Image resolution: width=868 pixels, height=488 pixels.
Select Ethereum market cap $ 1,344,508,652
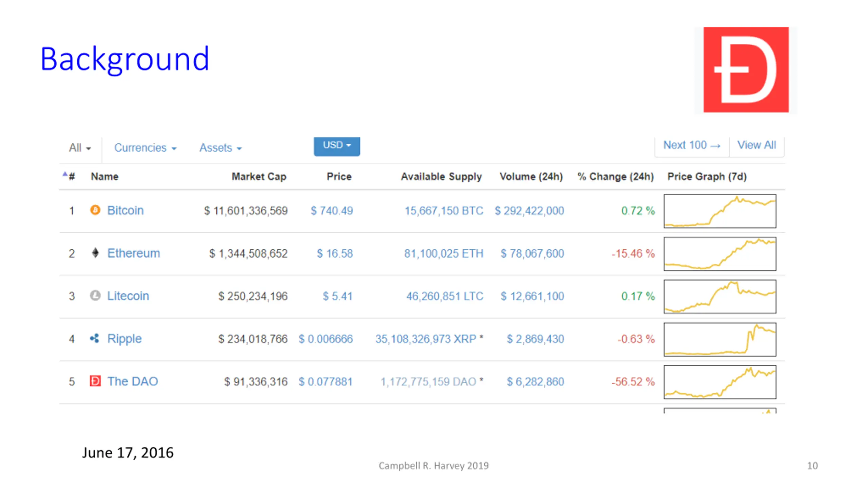[x=249, y=253]
